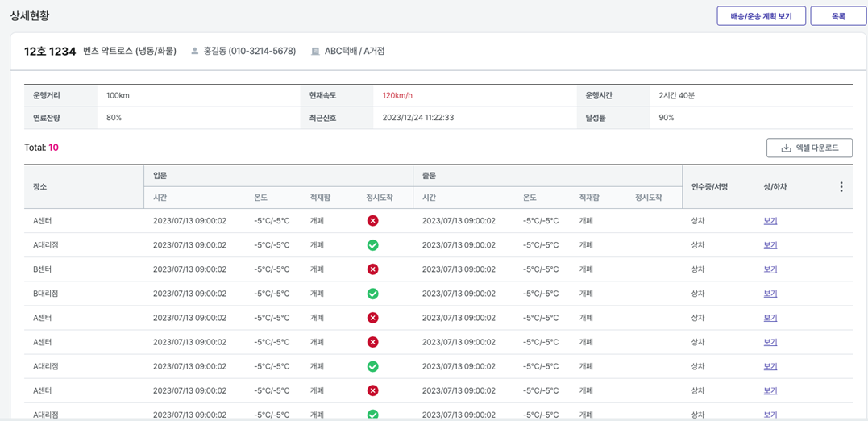Screen dimensions: 868x421
Task: Click the Total: 10 count
Action: [42, 148]
